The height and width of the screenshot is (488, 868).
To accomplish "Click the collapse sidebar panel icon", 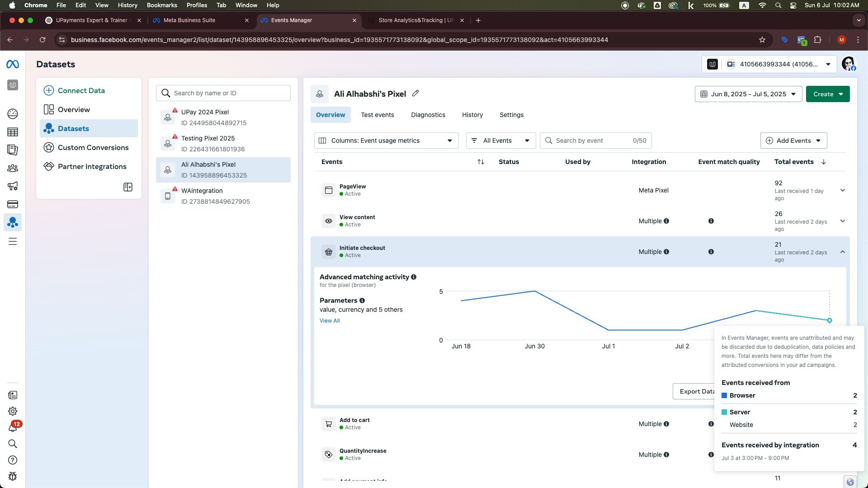I will tap(128, 187).
